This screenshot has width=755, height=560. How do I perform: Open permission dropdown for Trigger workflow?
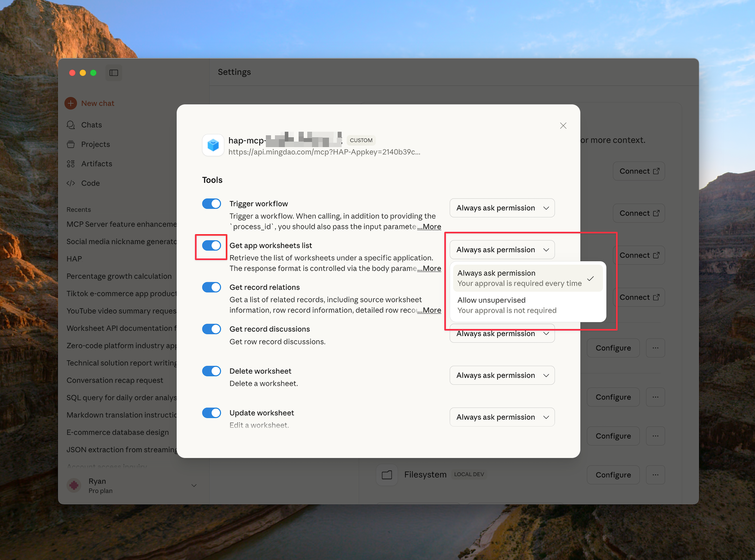tap(502, 208)
